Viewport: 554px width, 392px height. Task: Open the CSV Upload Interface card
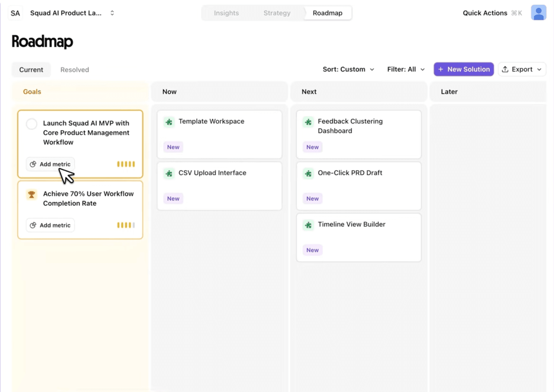pos(220,186)
